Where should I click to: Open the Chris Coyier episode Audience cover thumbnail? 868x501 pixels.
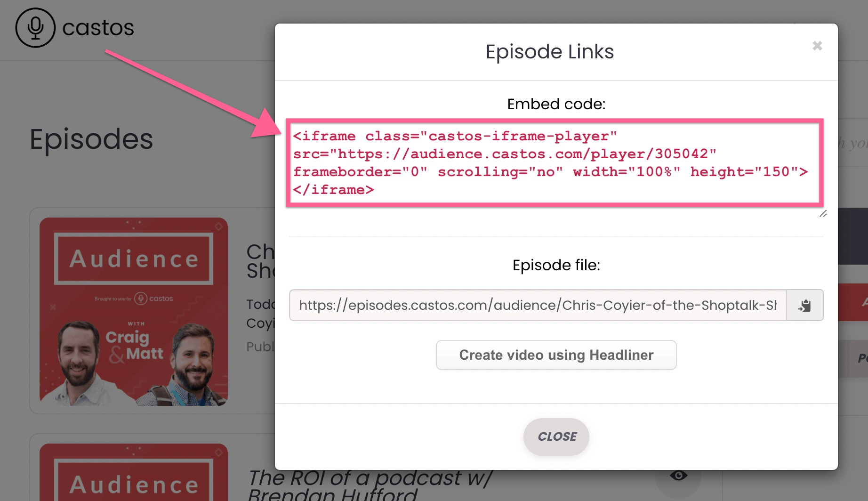click(x=134, y=312)
